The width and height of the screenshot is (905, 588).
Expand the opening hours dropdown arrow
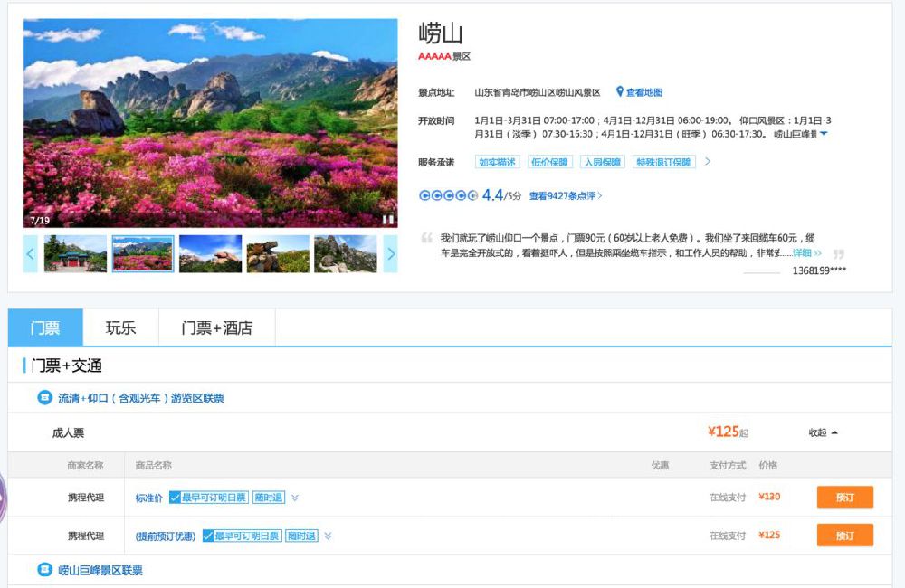point(824,134)
